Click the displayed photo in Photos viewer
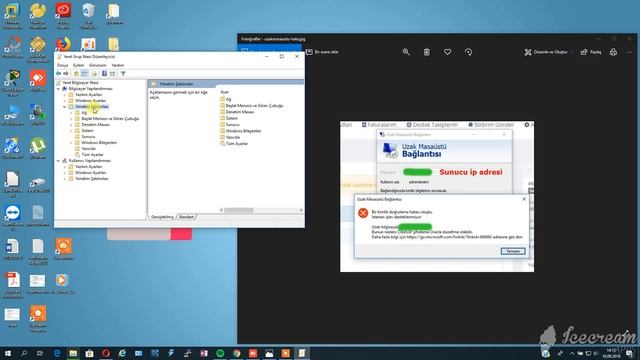The height and width of the screenshot is (360, 640). click(x=437, y=196)
